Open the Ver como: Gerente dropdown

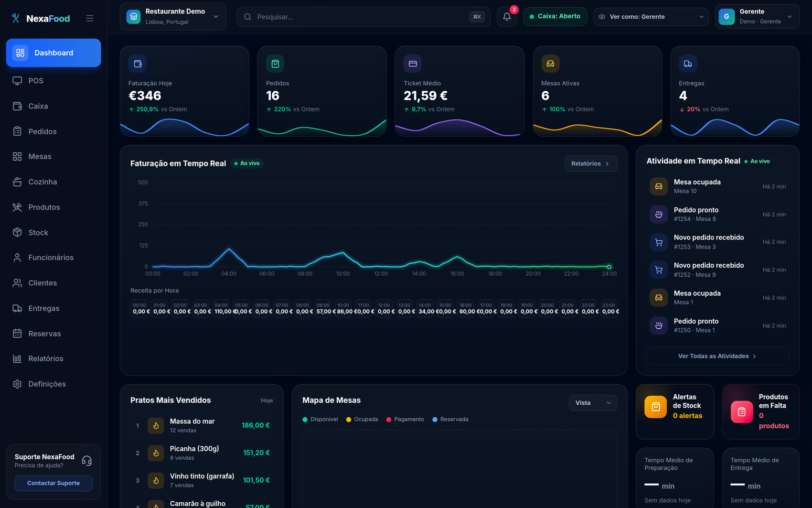[x=651, y=17]
